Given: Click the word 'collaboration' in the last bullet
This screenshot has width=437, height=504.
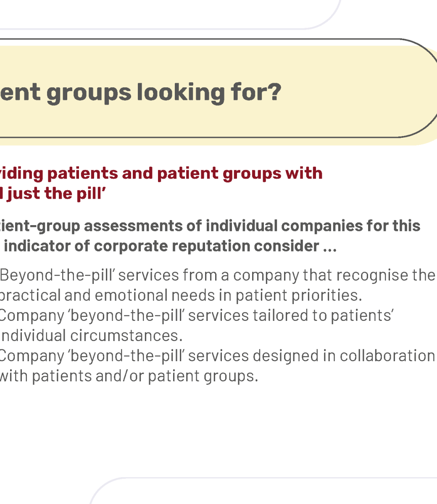Looking at the screenshot, I should [387, 356].
